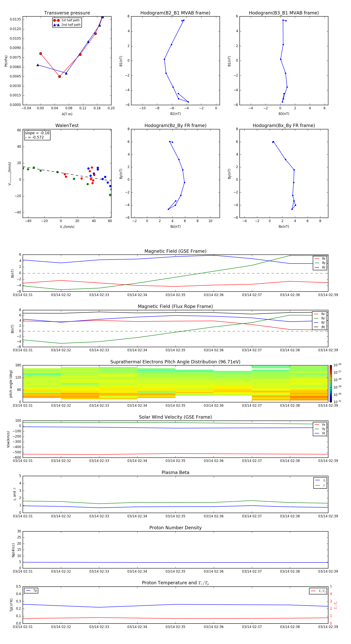Click 'Bz(nT)' x-axis label
The image size is (351, 644).
[175, 227]
